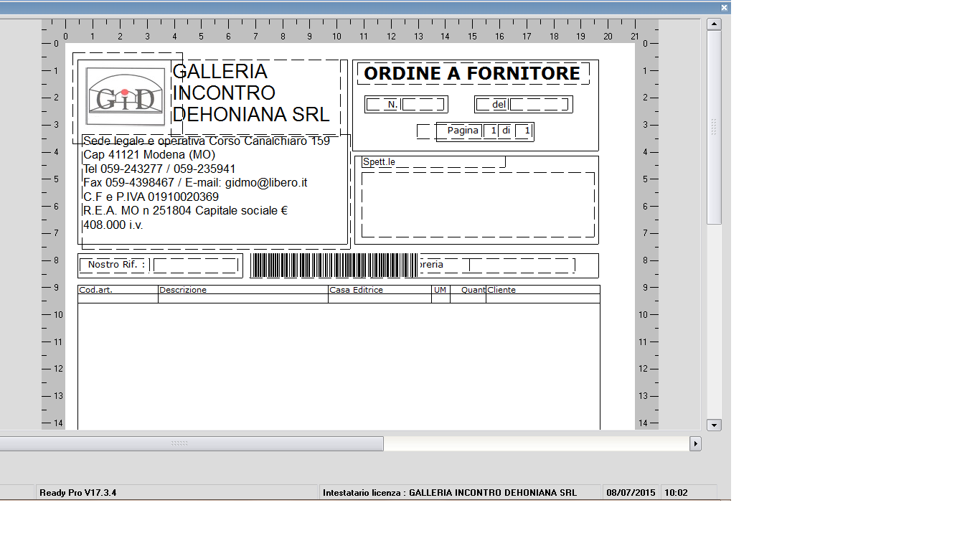The height and width of the screenshot is (551, 980).
Task: Click the horizontal scrollbar right arrow
Action: [x=695, y=443]
